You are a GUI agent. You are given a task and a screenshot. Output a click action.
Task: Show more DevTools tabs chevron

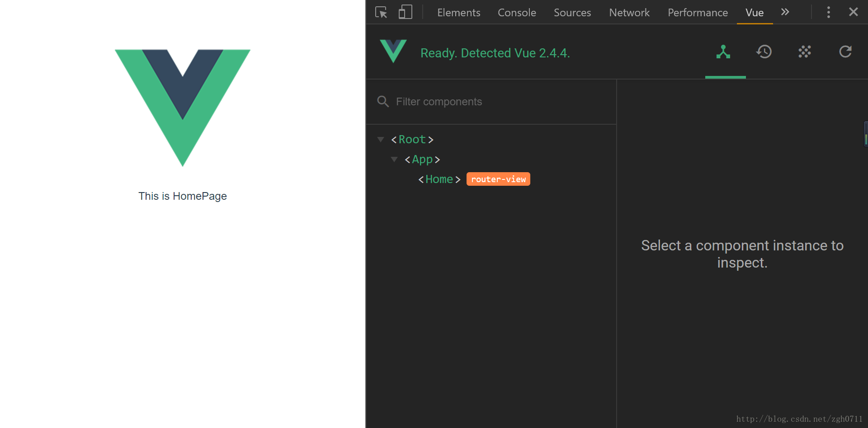point(785,12)
